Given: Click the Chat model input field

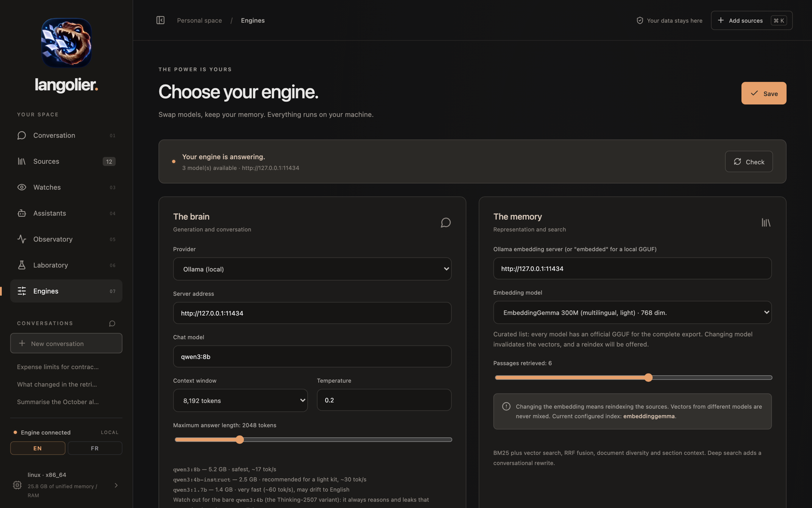Looking at the screenshot, I should click(312, 356).
